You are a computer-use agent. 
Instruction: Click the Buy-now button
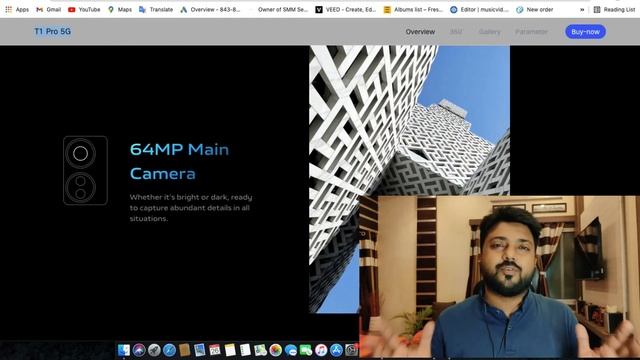coord(585,32)
